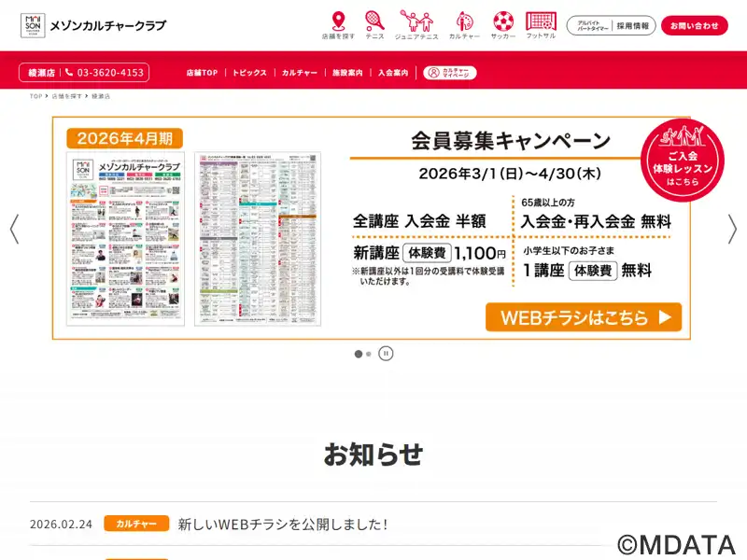Screen dimensions: 747x560
Task: Open the カルチャー icon in header
Action: click(x=464, y=21)
